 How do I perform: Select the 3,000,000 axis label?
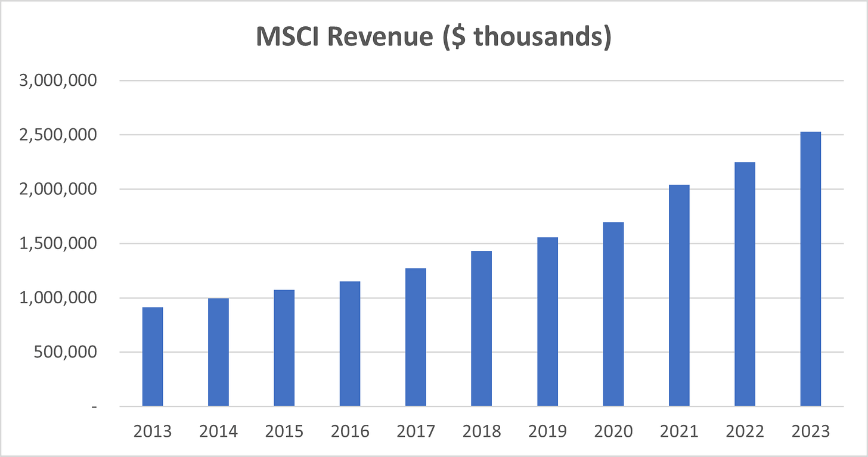(x=58, y=80)
